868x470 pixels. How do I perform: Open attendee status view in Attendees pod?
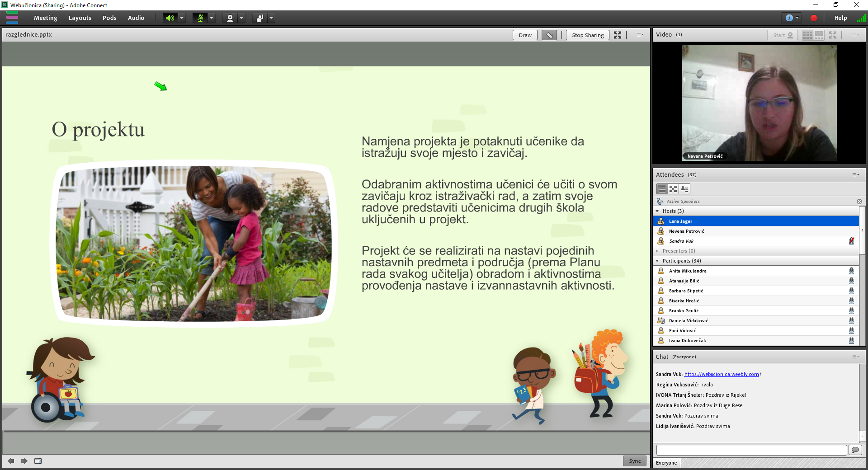685,189
